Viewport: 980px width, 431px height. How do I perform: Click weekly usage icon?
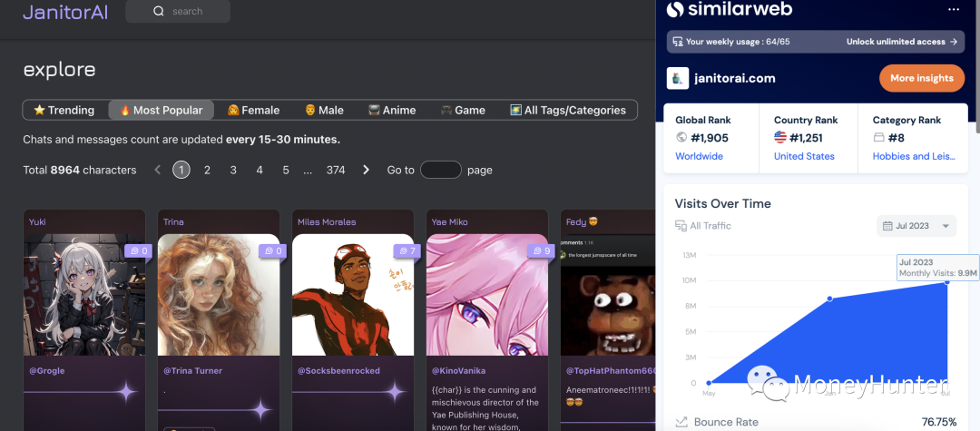[678, 42]
